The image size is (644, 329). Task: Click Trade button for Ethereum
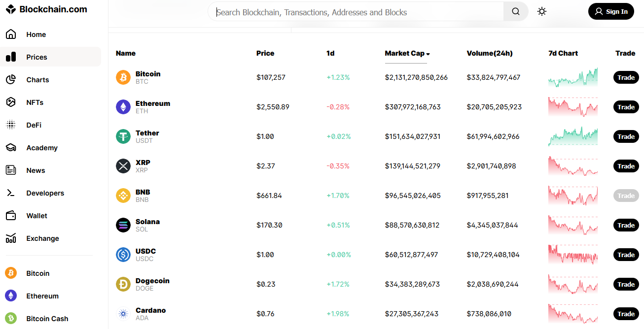click(x=626, y=107)
